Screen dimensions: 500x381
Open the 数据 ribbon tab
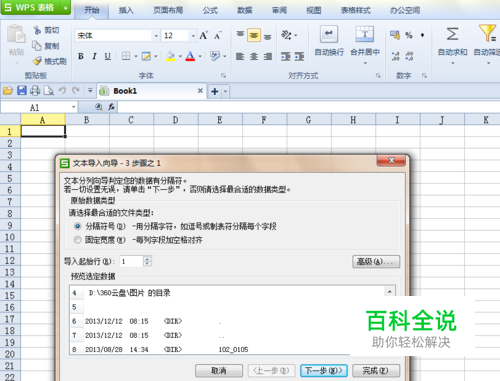pyautogui.click(x=245, y=10)
